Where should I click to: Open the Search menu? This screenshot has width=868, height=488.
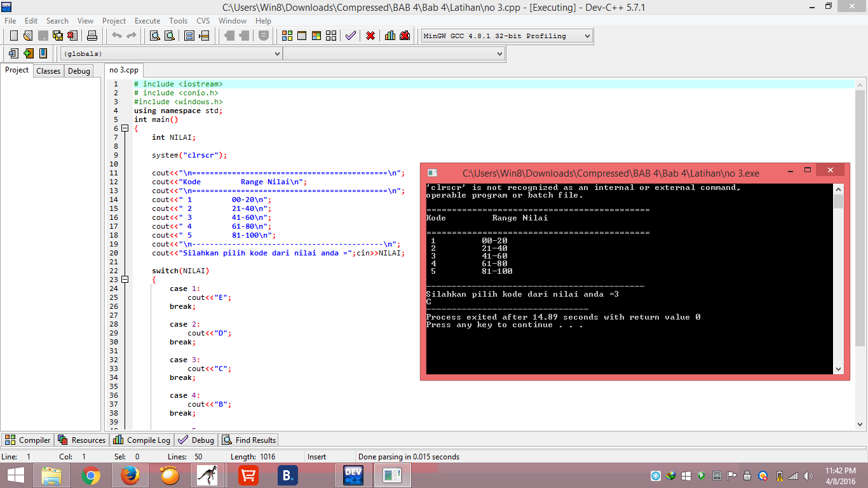tap(57, 21)
